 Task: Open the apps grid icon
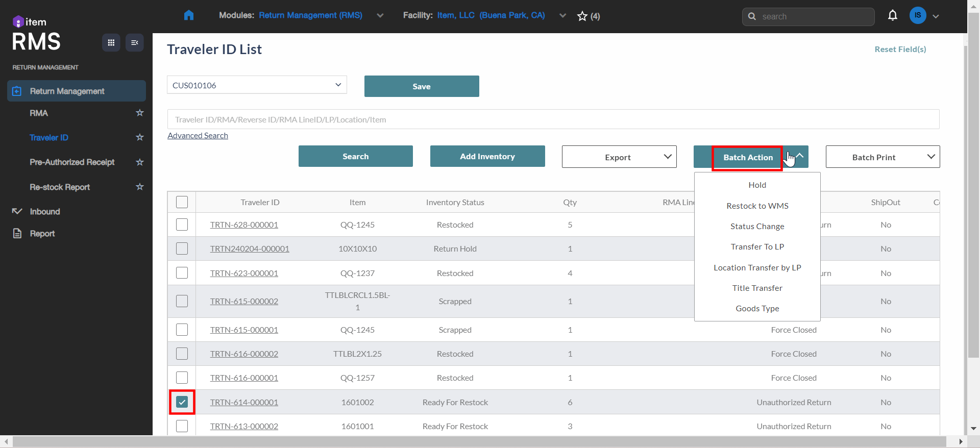(111, 43)
